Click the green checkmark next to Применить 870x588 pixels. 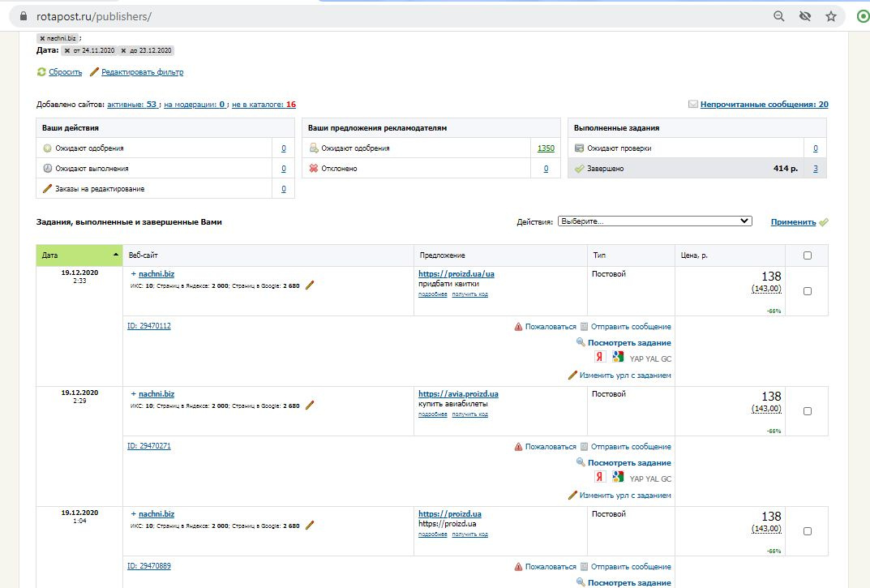(x=824, y=222)
